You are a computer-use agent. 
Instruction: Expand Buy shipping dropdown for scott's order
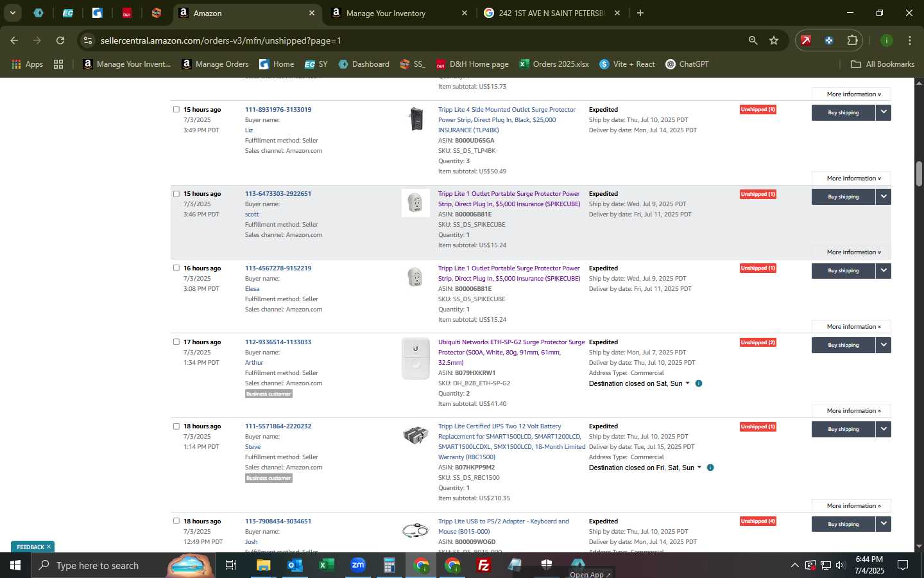(884, 197)
